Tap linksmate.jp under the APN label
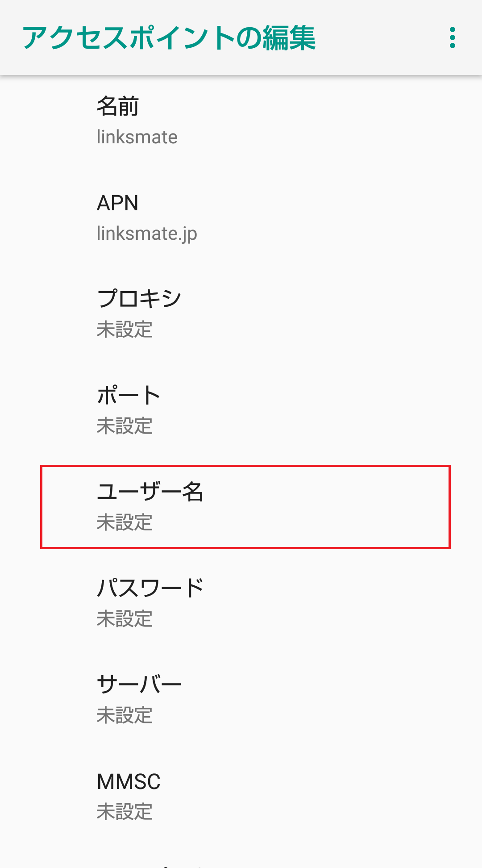The image size is (482, 868). click(x=147, y=233)
